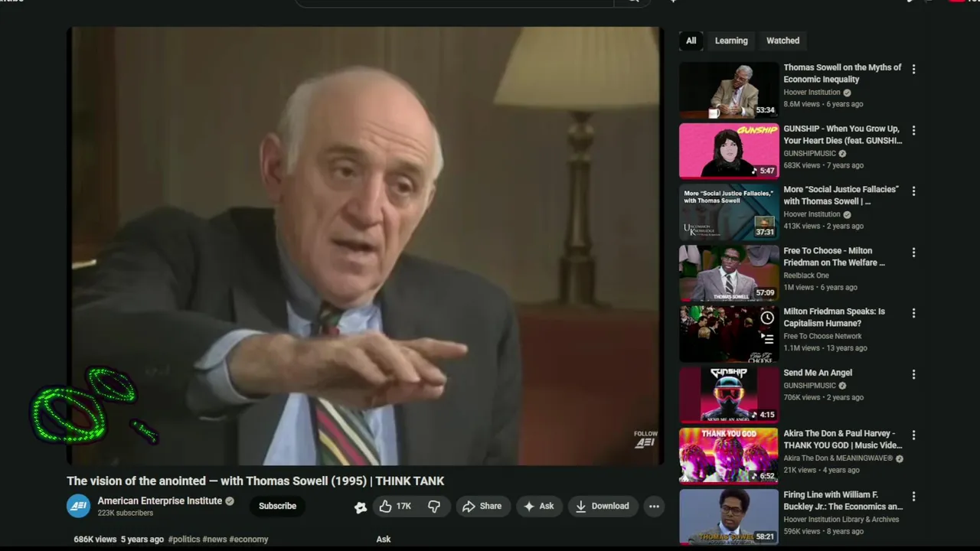This screenshot has width=980, height=551.
Task: Open options for GUNSHIP When You Grow Up video
Action: pos(913,130)
